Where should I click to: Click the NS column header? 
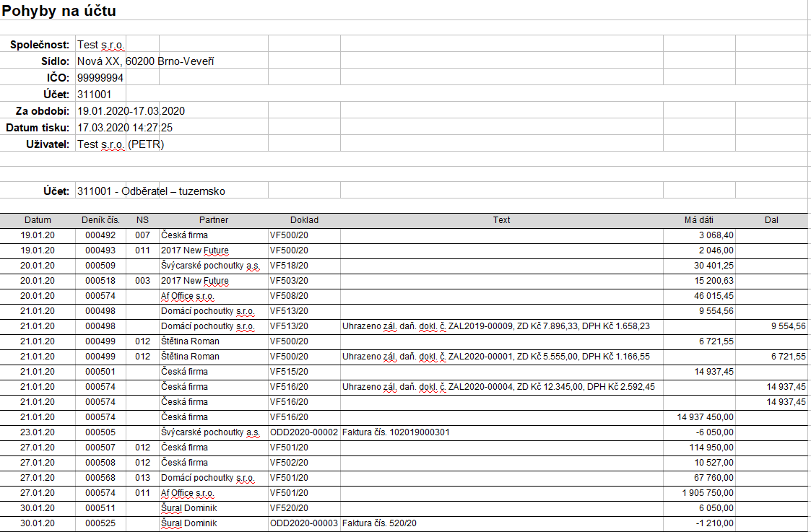click(x=142, y=220)
